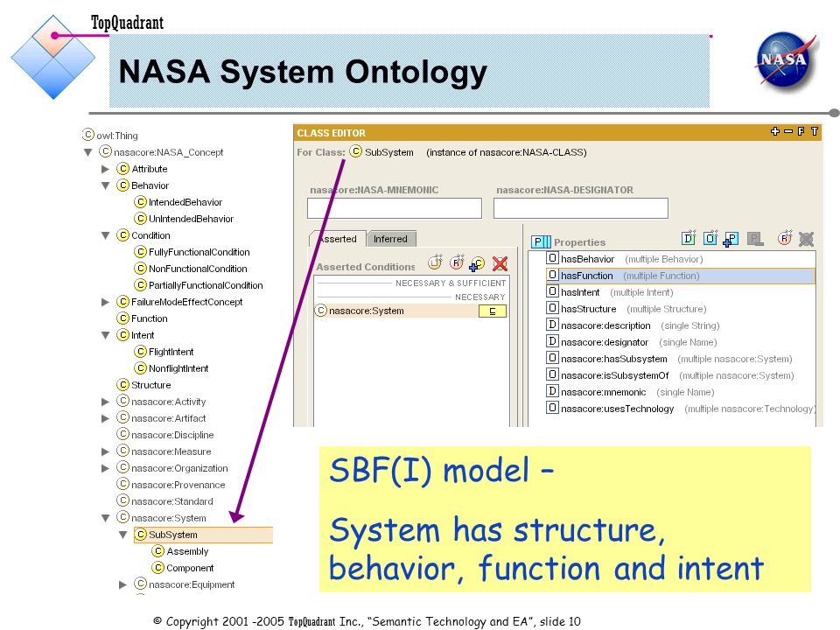Click the create restriction icon in Properties toolbar
The image size is (840, 630).
click(x=785, y=238)
